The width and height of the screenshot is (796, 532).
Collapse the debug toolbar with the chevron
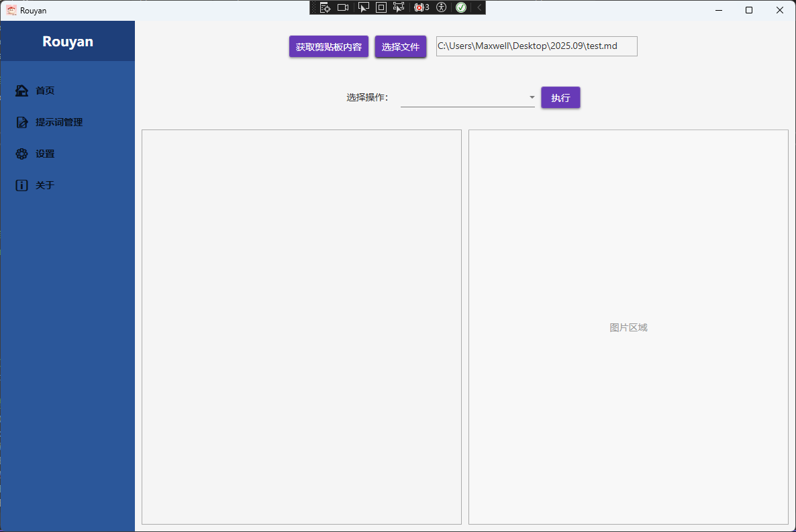pos(479,7)
